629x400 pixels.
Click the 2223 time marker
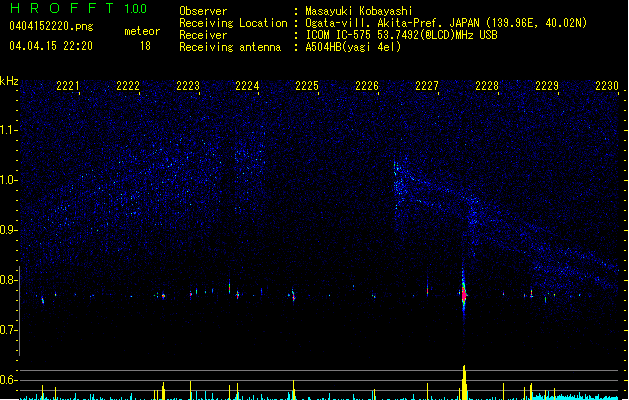(x=188, y=86)
